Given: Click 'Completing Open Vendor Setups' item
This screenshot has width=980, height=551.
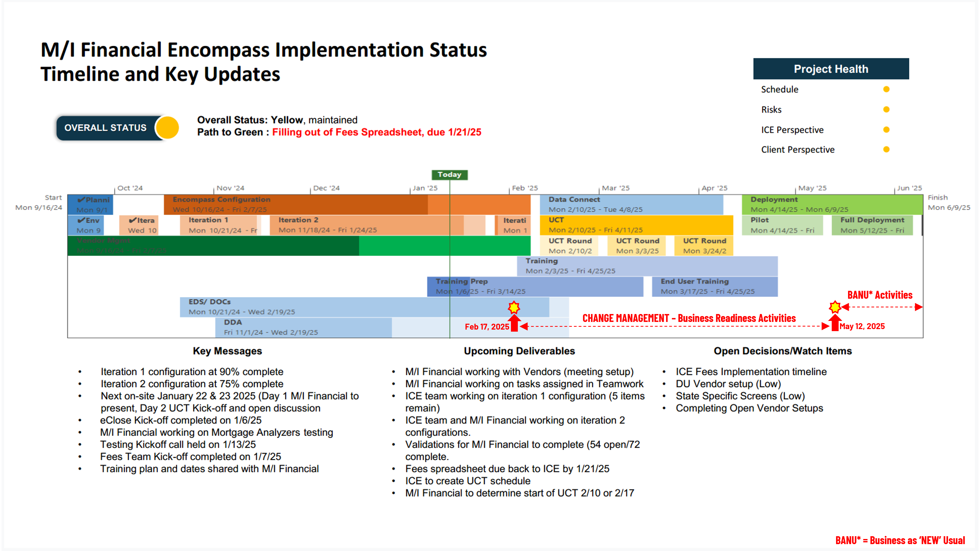Looking at the screenshot, I should pyautogui.click(x=749, y=408).
